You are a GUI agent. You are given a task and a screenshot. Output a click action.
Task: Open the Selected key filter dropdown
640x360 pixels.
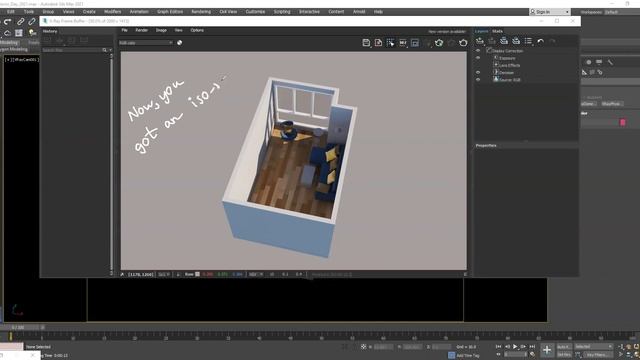pos(593,347)
